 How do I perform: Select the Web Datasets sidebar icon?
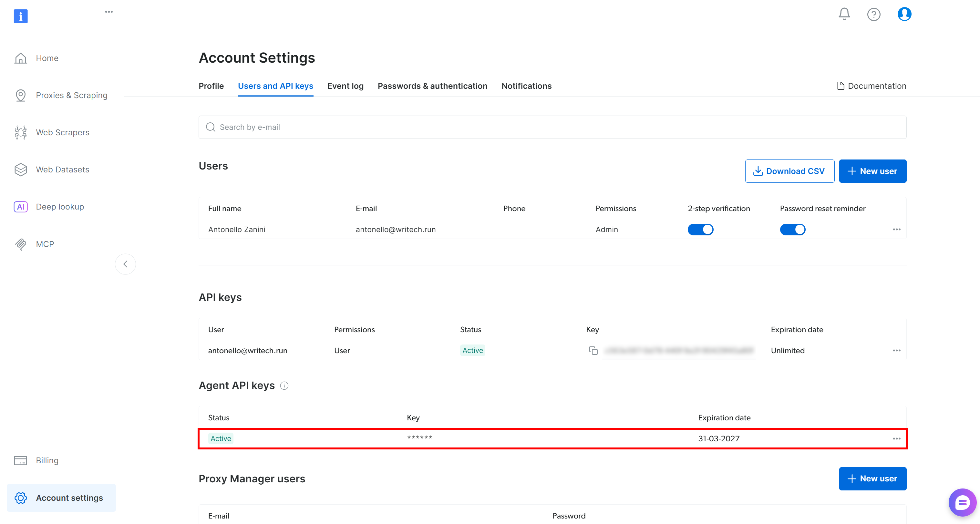21,170
